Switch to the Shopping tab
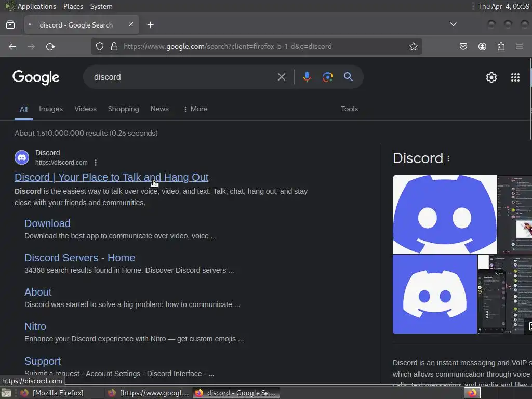The height and width of the screenshot is (399, 532). 124,109
